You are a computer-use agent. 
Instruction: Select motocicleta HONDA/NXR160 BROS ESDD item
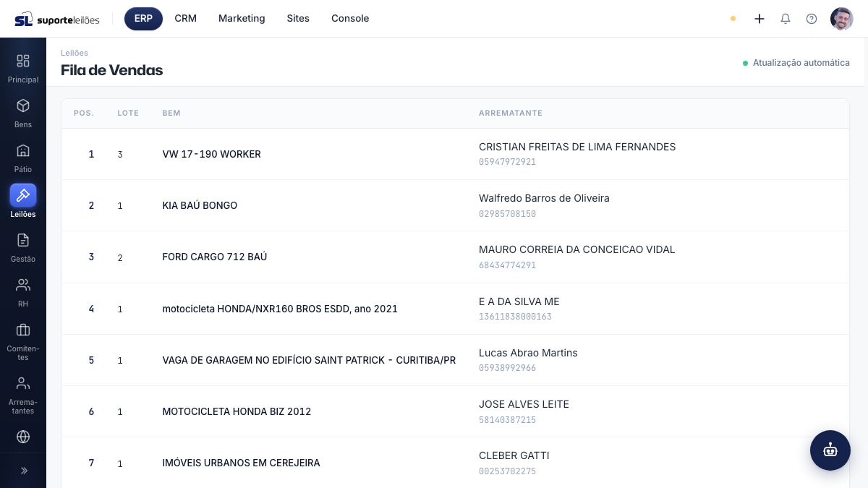click(280, 309)
